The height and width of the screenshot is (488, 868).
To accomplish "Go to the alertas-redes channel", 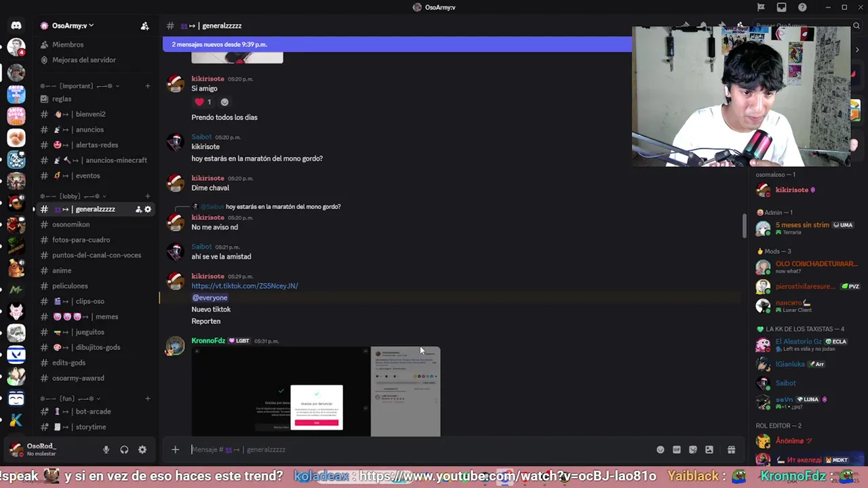I will tap(95, 145).
